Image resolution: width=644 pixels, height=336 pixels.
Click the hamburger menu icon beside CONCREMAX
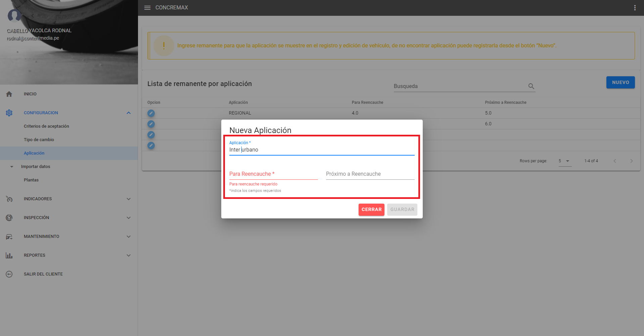(147, 8)
